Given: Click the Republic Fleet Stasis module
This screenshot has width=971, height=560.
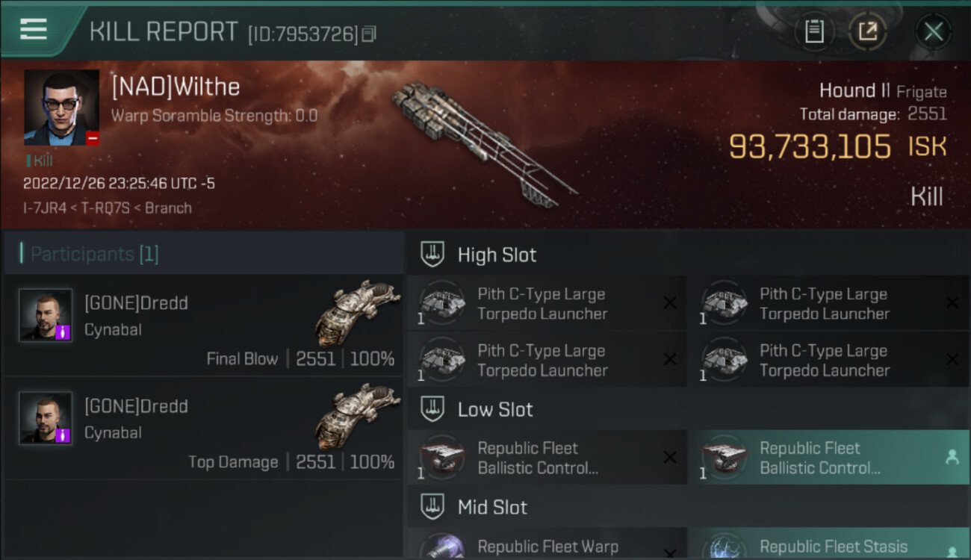Looking at the screenshot, I should point(829,544).
